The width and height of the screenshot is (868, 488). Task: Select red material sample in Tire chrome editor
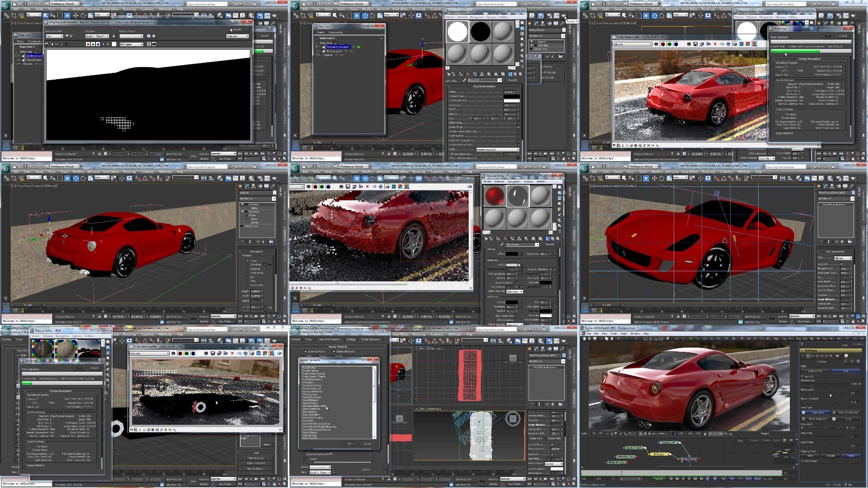point(495,196)
